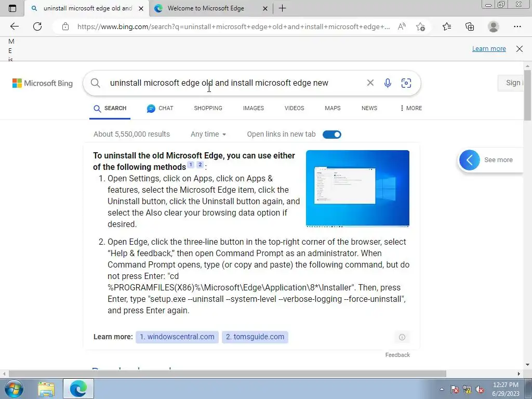Click the scroll right arrow

519,374
